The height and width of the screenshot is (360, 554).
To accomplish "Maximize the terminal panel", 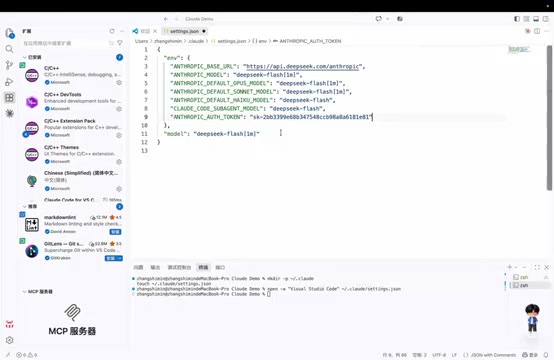I will (x=537, y=267).
